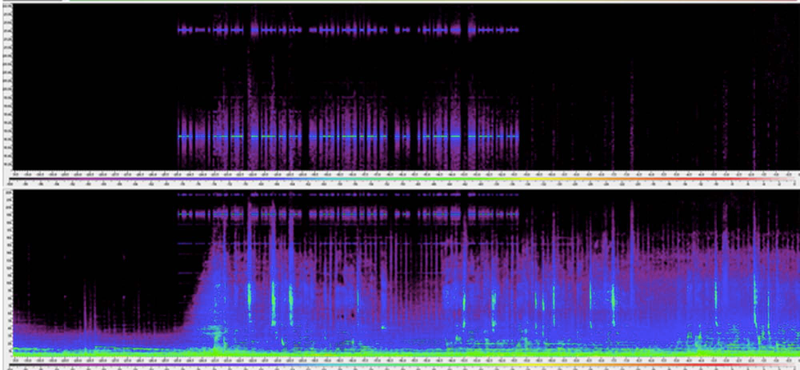Screen dimensions: 800x370
Task: Click the empty black area left of the signal in the upper spectrogram
Action: [94, 87]
